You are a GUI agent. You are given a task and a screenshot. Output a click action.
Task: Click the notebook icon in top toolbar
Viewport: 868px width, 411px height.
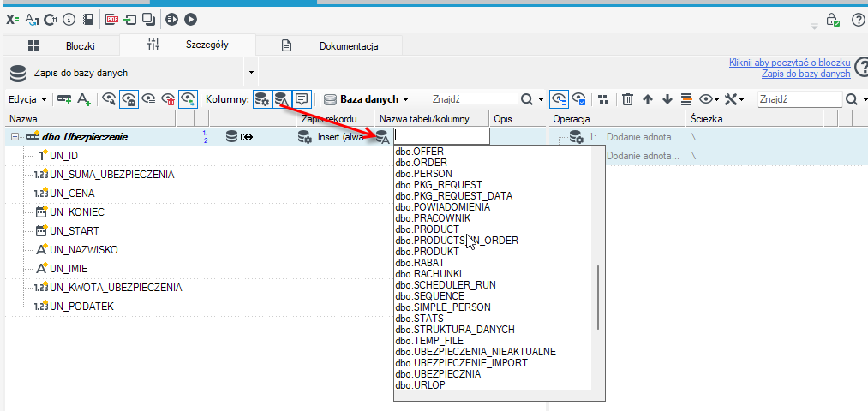(x=87, y=20)
